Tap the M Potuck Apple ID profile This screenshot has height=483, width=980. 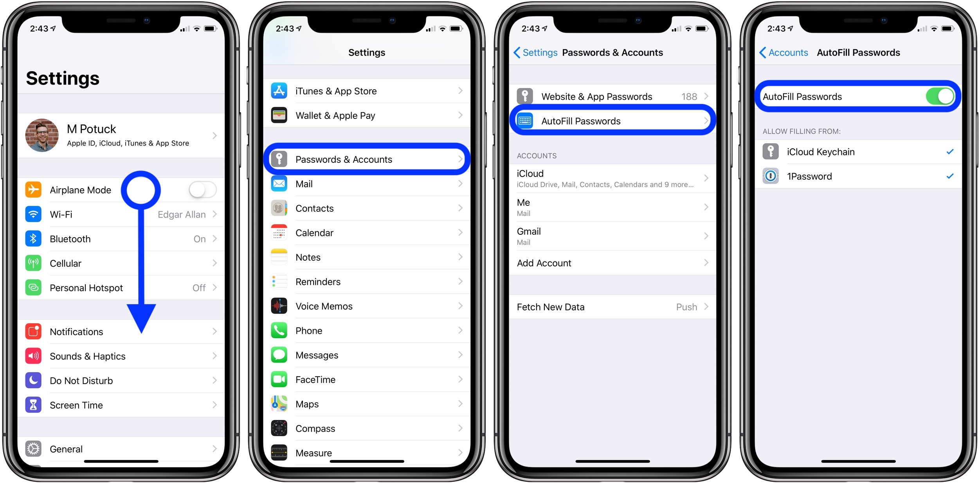[x=122, y=136]
